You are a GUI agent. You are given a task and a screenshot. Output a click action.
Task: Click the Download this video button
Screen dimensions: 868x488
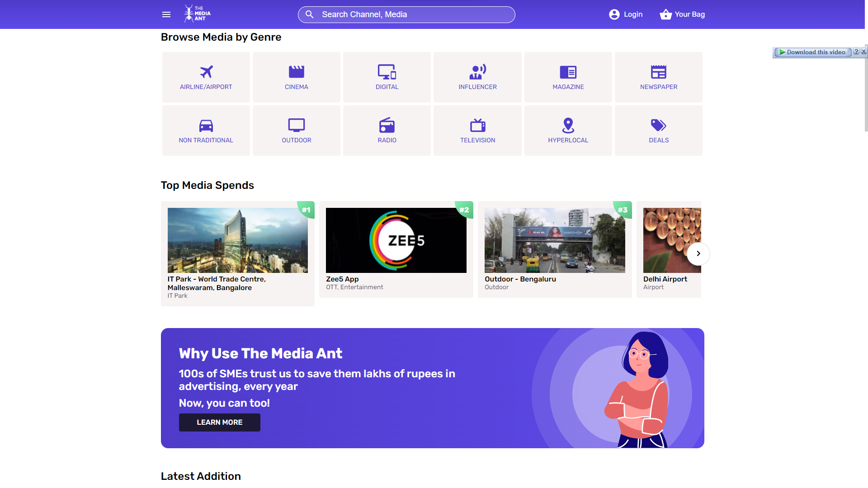[812, 52]
